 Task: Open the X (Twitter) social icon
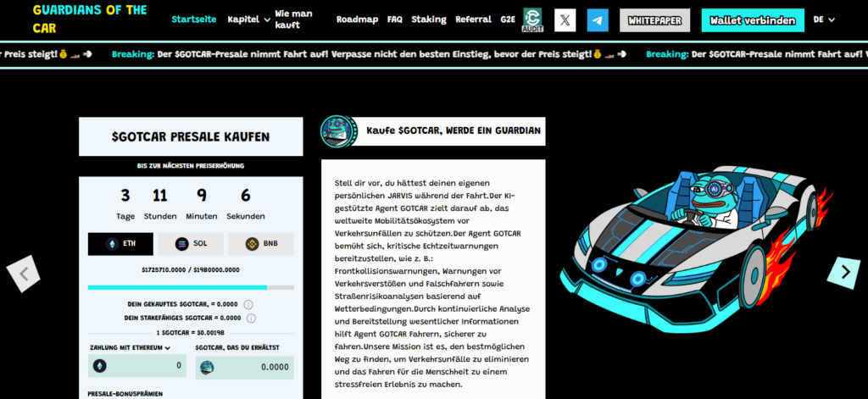point(565,20)
